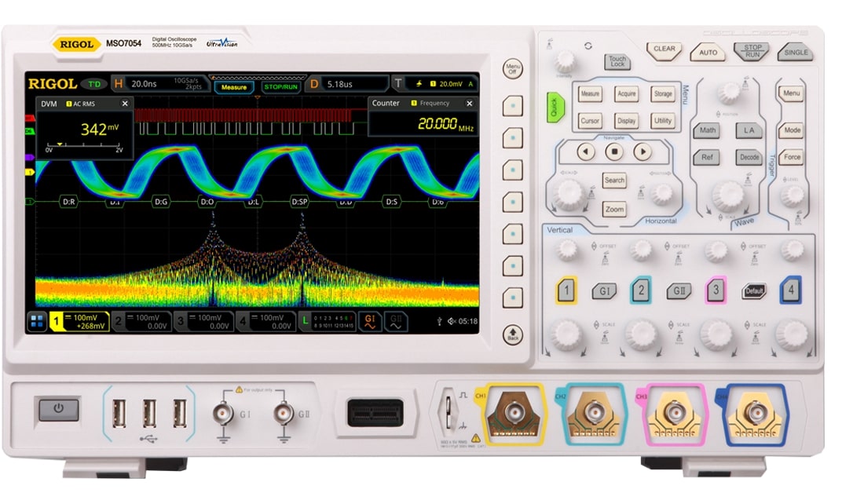Close the Counter panel
This screenshot has height=504, width=864.
pyautogui.click(x=470, y=103)
